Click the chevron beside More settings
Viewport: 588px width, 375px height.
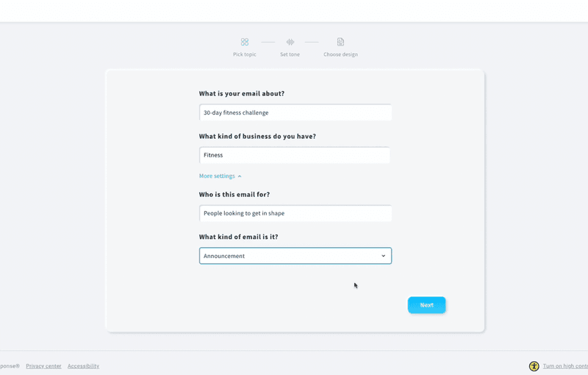pyautogui.click(x=240, y=176)
